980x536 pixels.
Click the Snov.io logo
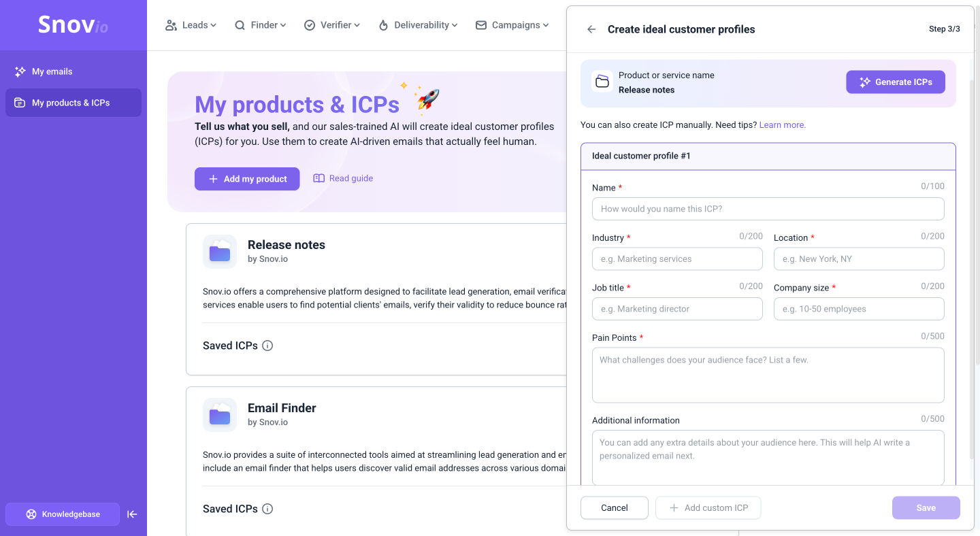click(x=73, y=25)
